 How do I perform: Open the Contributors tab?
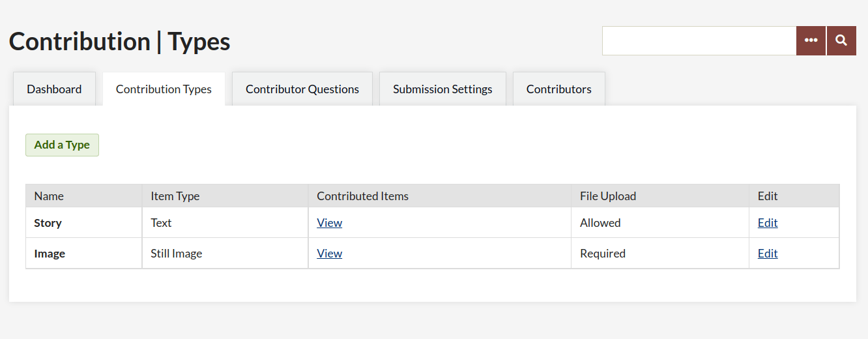click(x=559, y=89)
